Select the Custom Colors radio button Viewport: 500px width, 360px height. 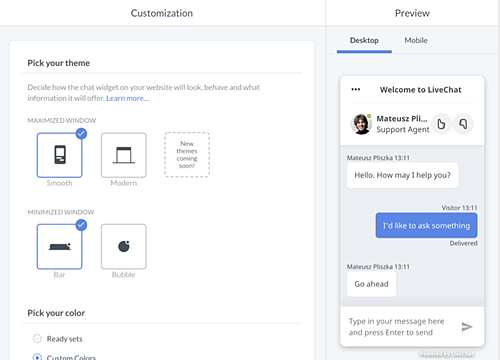point(37,357)
